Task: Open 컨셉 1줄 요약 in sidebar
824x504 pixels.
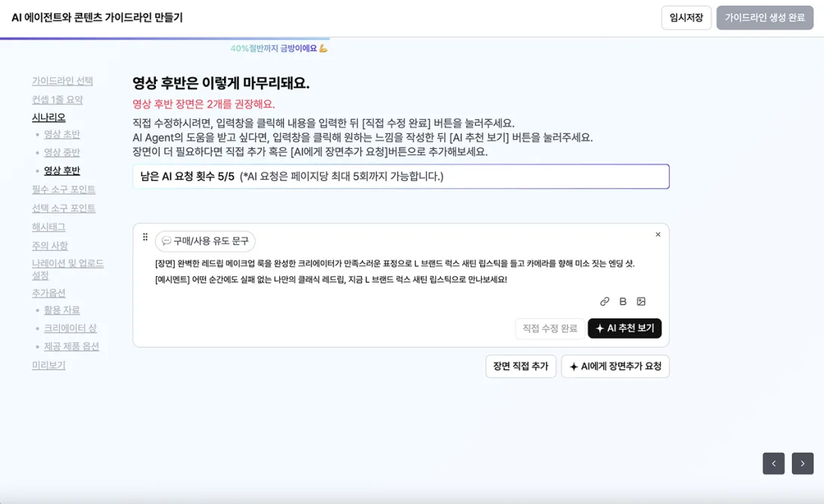Action: pos(57,100)
